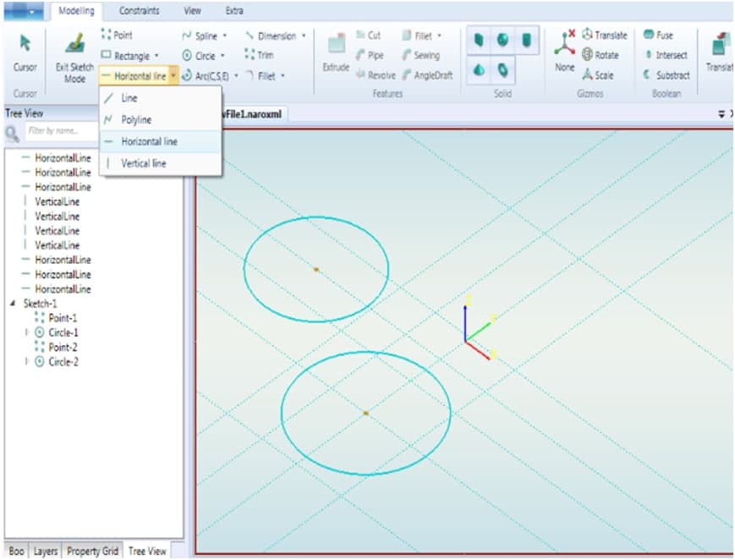Select Polyline from the line menu
The width and height of the screenshot is (735, 560).
click(136, 120)
